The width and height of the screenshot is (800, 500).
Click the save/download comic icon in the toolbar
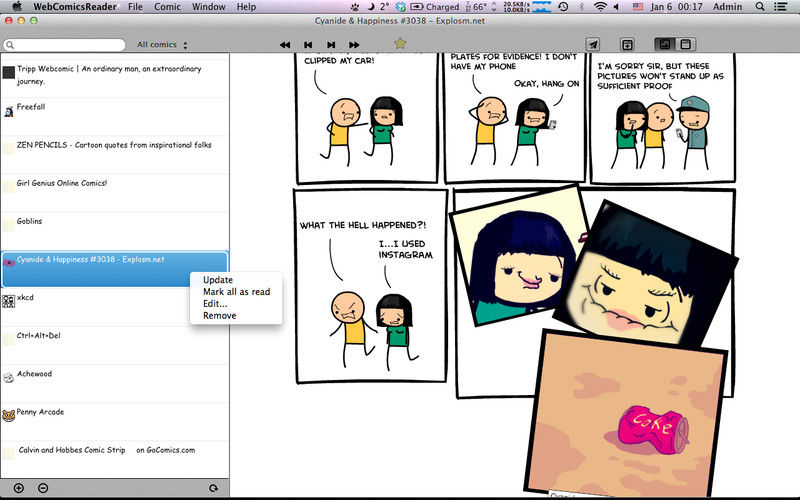pos(627,44)
